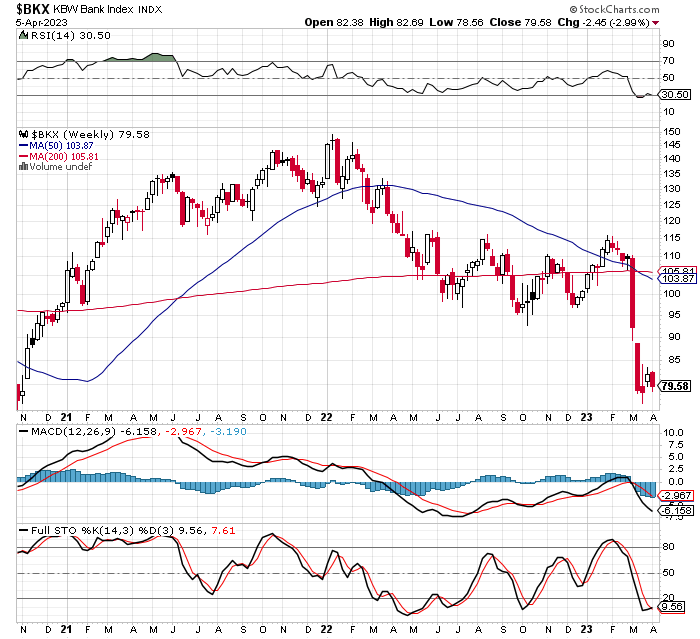
Task: Click the KBW Bank Index INDX name
Action: pos(108,9)
